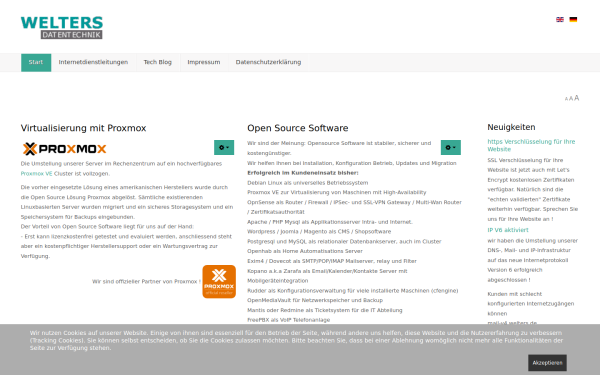
Task: Open the https Verschlüsselung für Ihre Website link
Action: 531,145
